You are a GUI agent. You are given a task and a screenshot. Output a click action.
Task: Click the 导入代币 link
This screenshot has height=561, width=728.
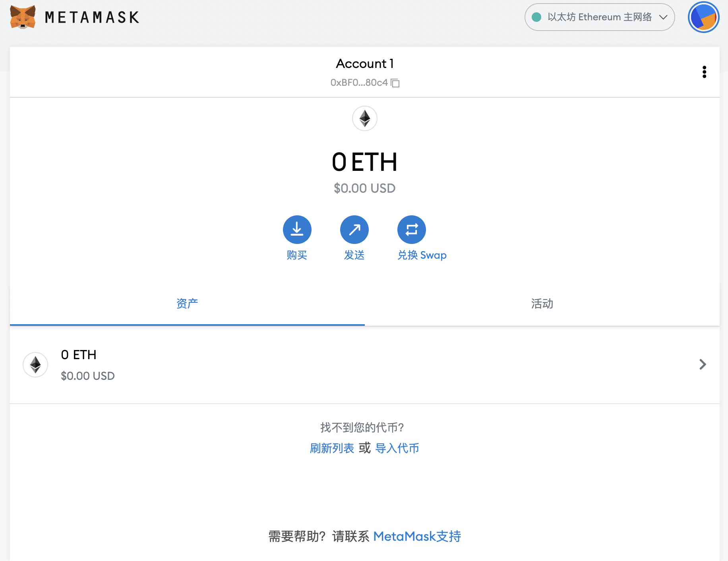[x=397, y=448]
